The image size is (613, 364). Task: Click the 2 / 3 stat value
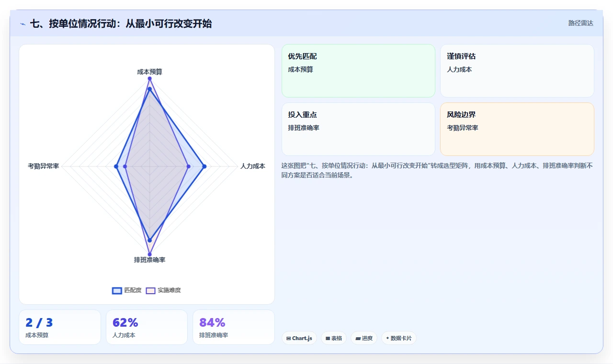pyautogui.click(x=39, y=323)
